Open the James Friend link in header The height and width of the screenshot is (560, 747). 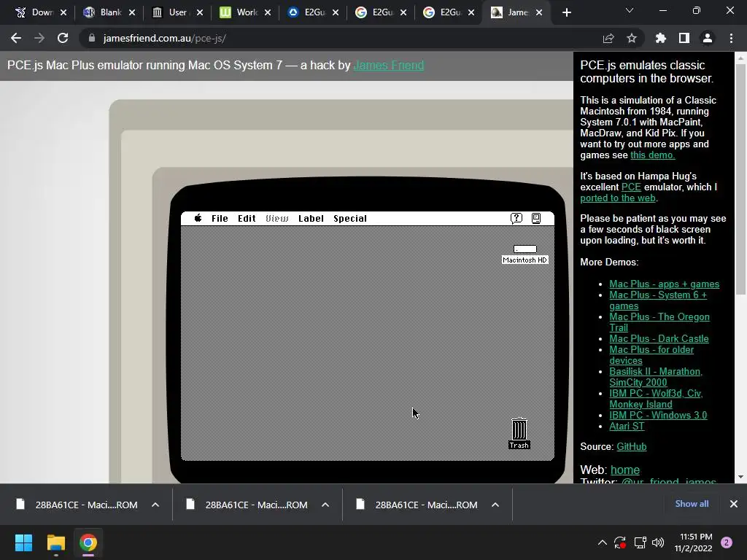pyautogui.click(x=389, y=65)
